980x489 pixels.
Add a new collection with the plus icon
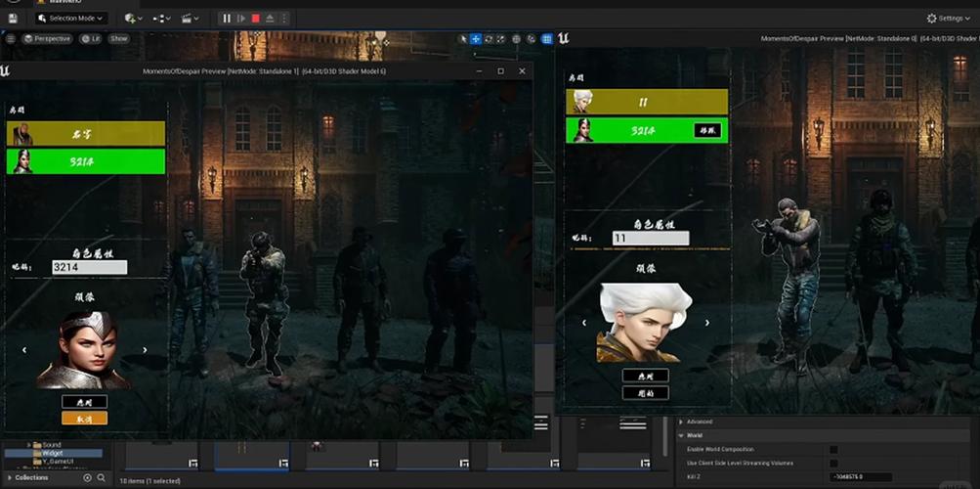pyautogui.click(x=88, y=477)
